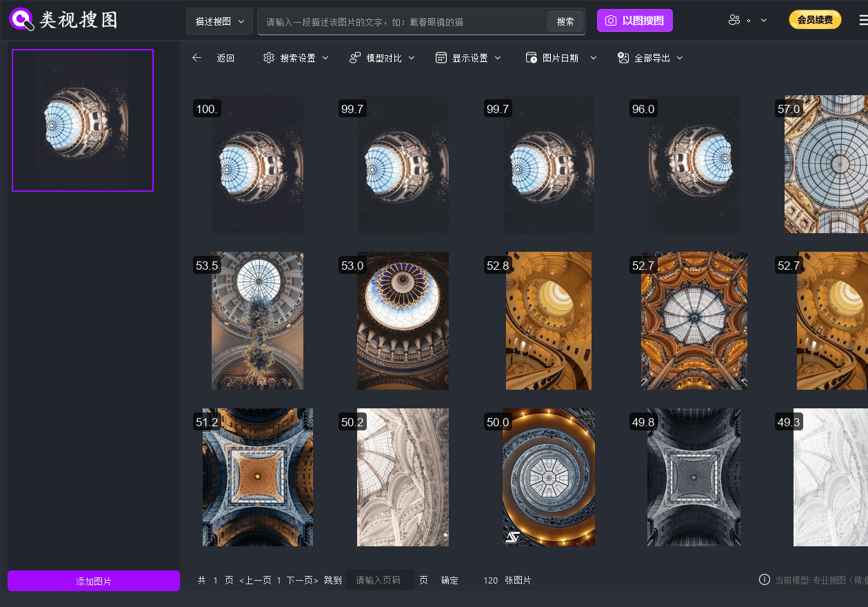Focus the image description search field
The width and height of the screenshot is (868, 607).
pos(403,21)
